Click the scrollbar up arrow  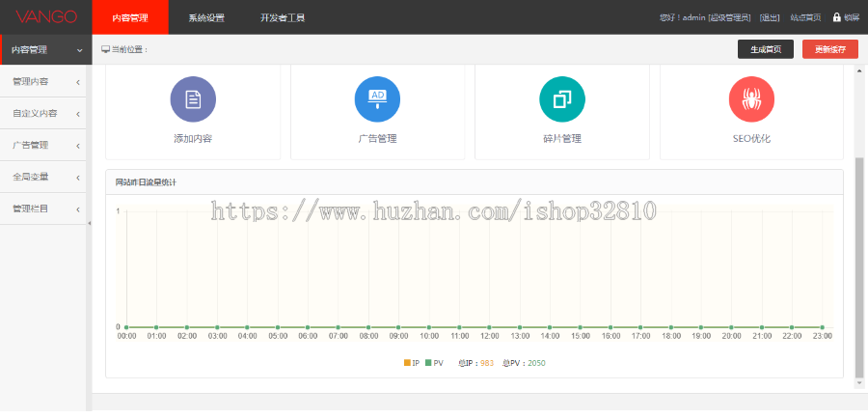tap(859, 70)
